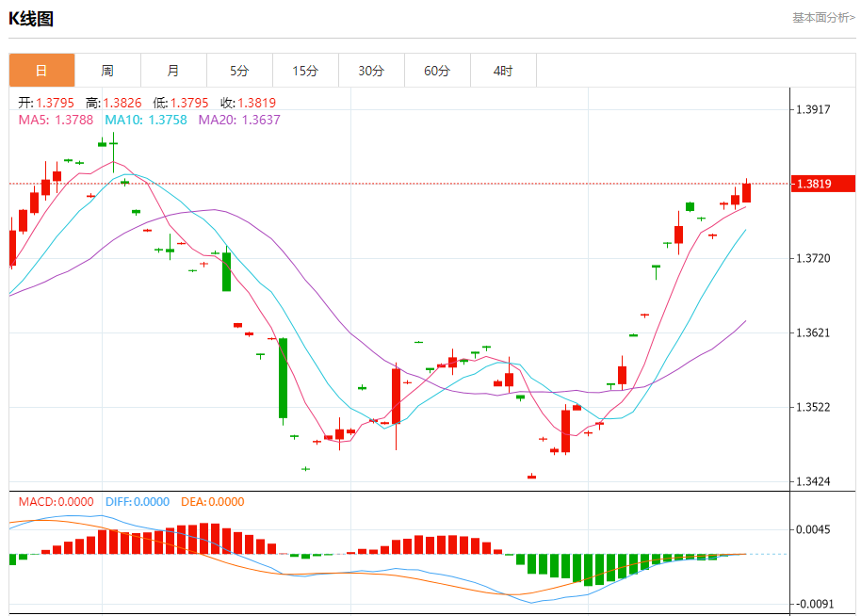
Task: Click the MA10 indicator label
Action: tap(145, 120)
